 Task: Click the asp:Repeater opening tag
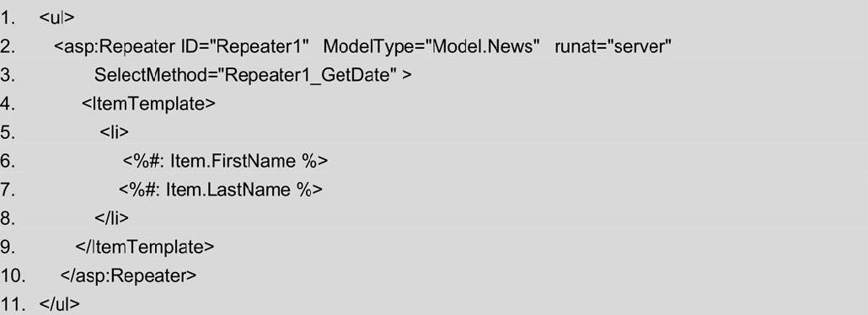click(x=114, y=47)
